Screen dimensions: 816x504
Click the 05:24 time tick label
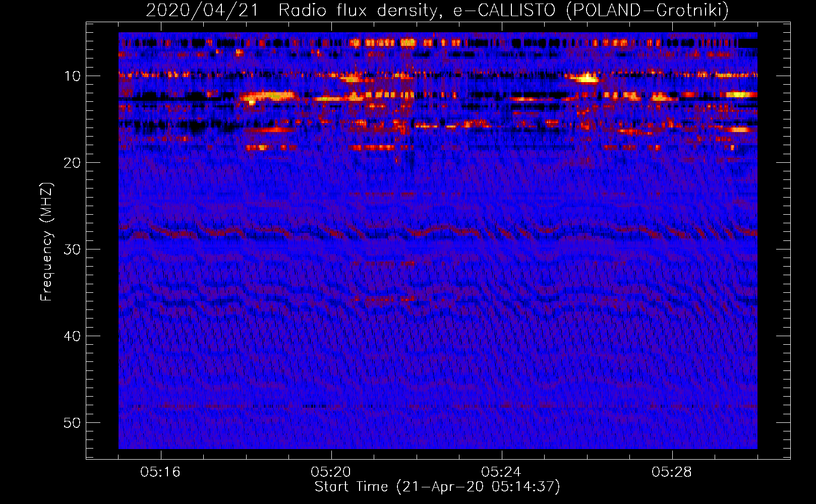click(x=501, y=472)
